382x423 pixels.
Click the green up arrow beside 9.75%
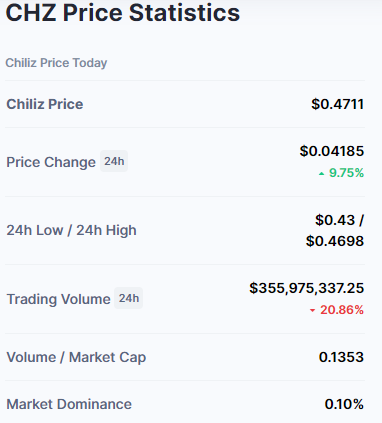click(321, 174)
